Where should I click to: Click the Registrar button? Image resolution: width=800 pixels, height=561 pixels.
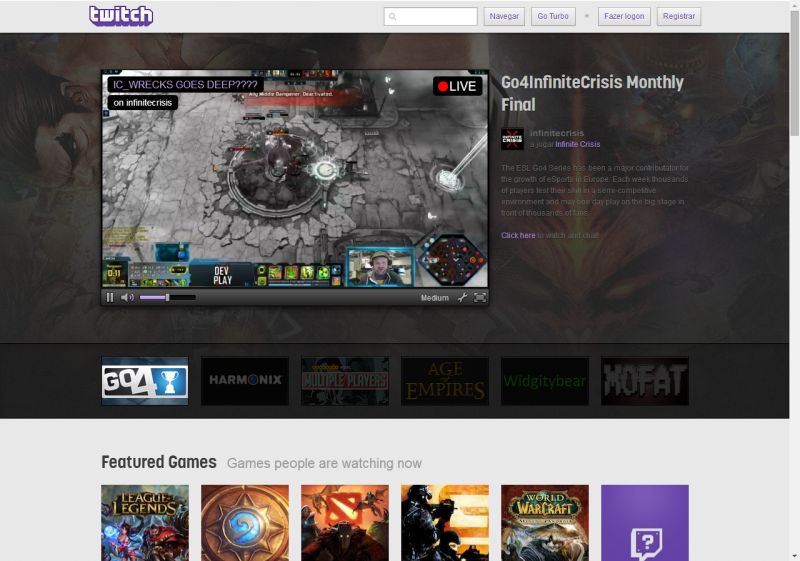tap(679, 16)
